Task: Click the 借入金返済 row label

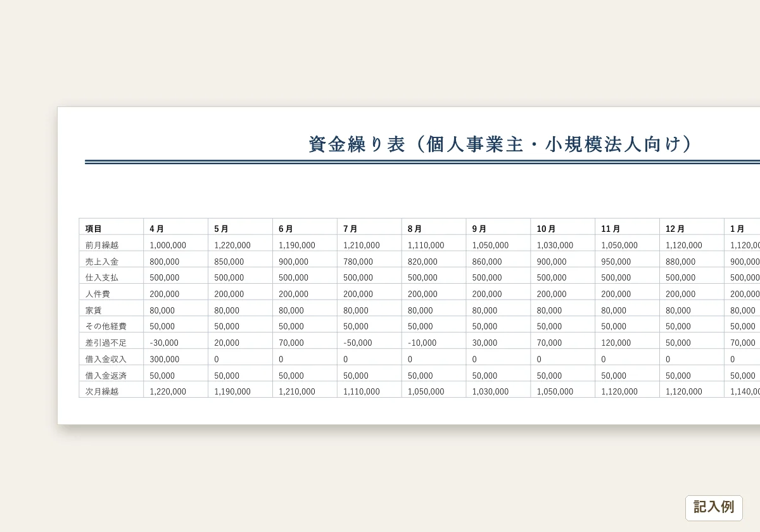Action: click(x=111, y=374)
